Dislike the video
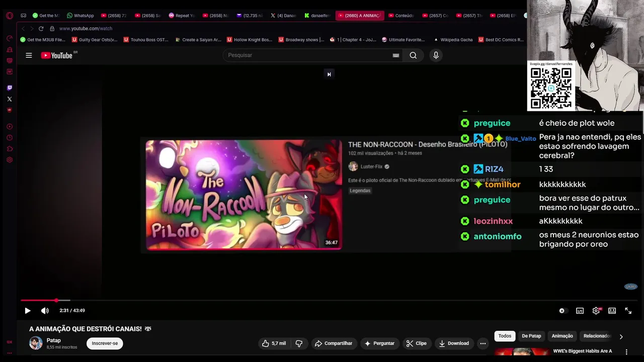Screen dimensions: 644x362 299,343
